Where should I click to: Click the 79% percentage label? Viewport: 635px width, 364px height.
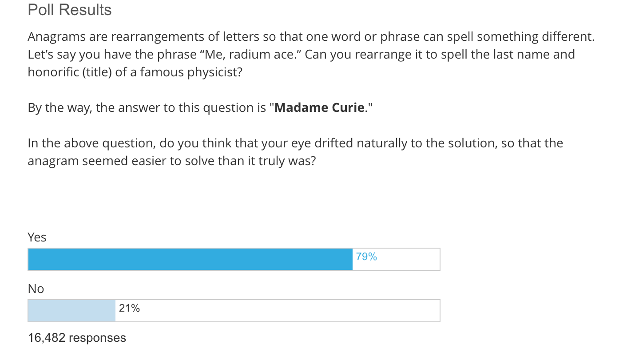click(x=366, y=257)
